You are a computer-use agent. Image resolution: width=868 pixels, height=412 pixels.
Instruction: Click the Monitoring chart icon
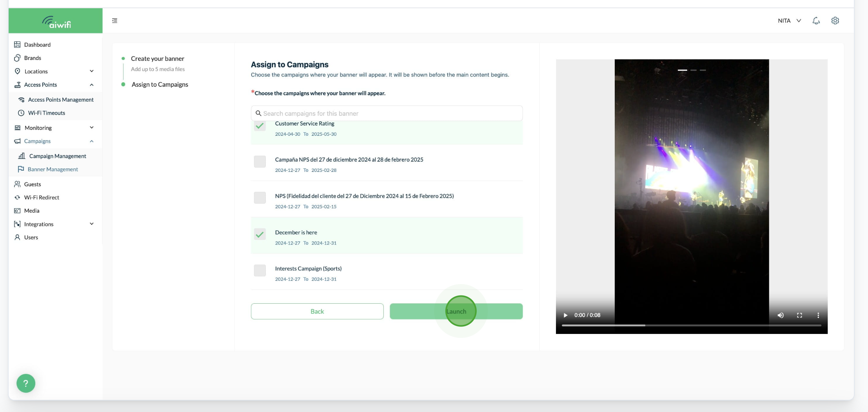click(x=17, y=128)
